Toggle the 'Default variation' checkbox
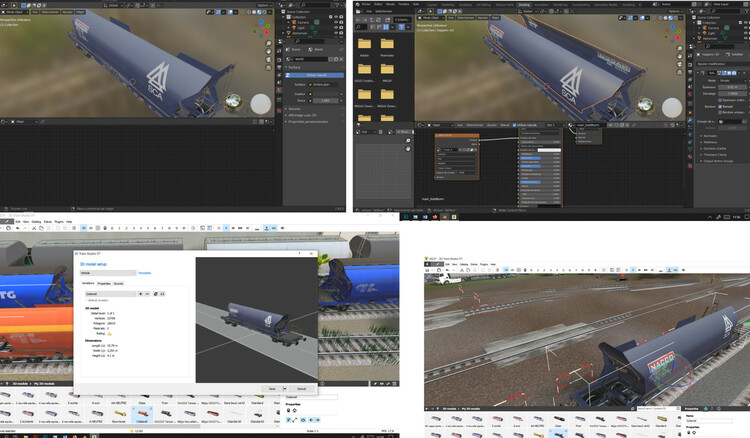The width and height of the screenshot is (750, 438). [x=87, y=300]
